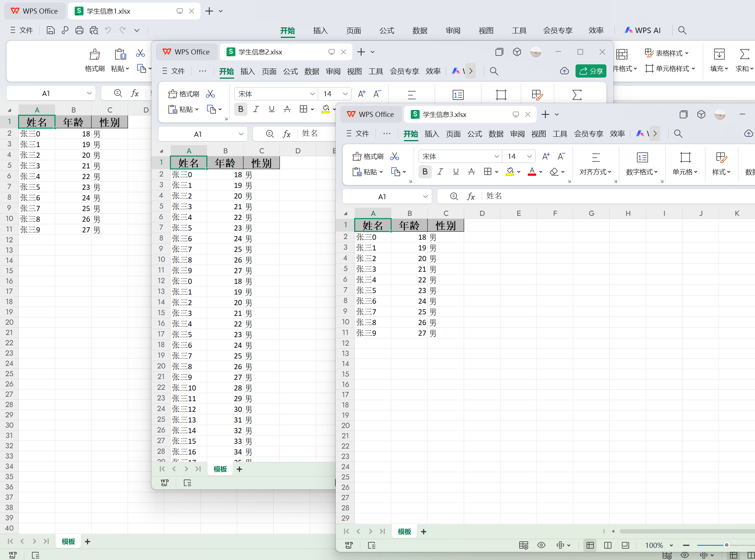Click the cube icon in 学生信息3 title bar

click(x=701, y=114)
